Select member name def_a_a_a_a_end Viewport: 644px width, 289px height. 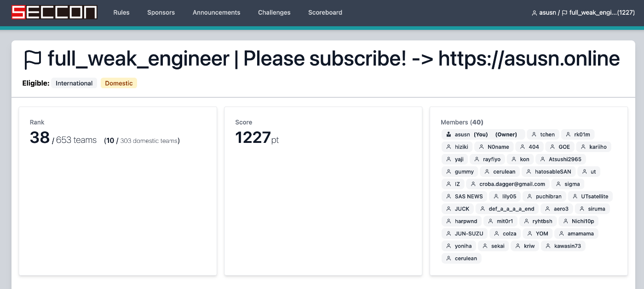(x=512, y=209)
